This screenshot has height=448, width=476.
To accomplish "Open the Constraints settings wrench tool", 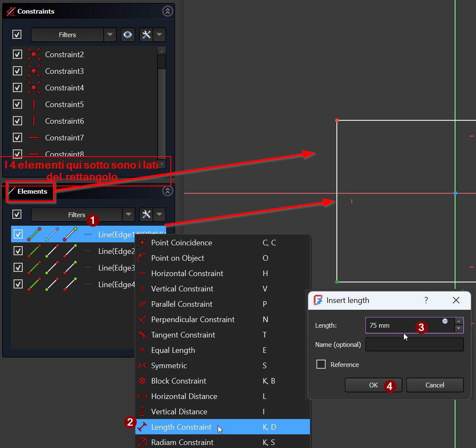I will point(146,35).
